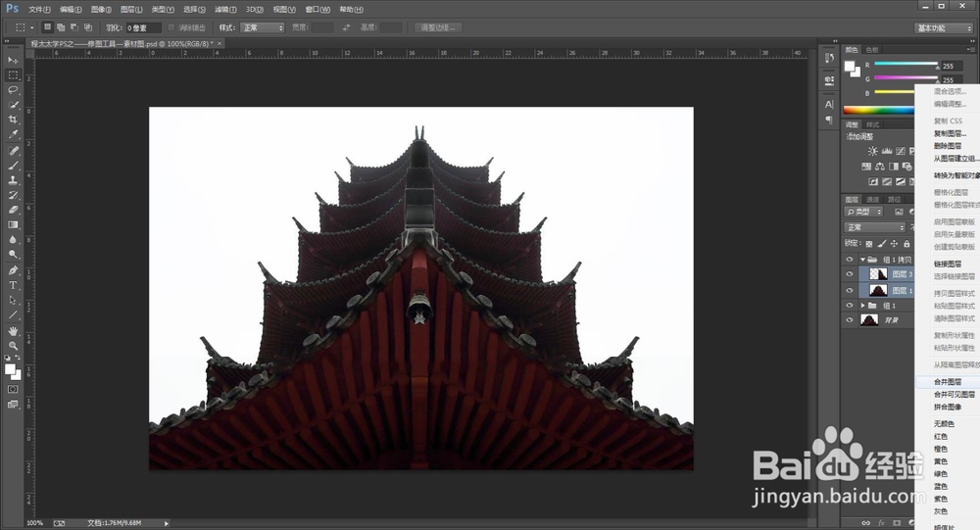The image size is (980, 530).
Task: Select the Zoom tool in toolbar
Action: point(14,346)
